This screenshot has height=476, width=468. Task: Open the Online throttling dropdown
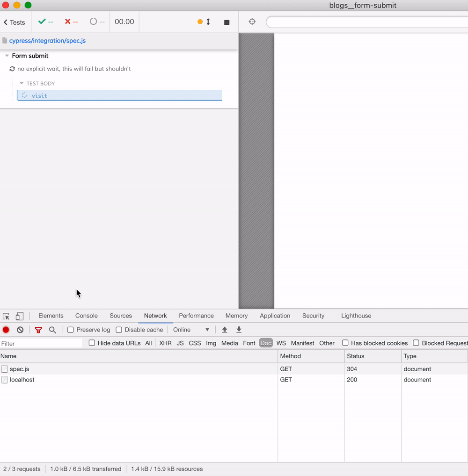[191, 330]
